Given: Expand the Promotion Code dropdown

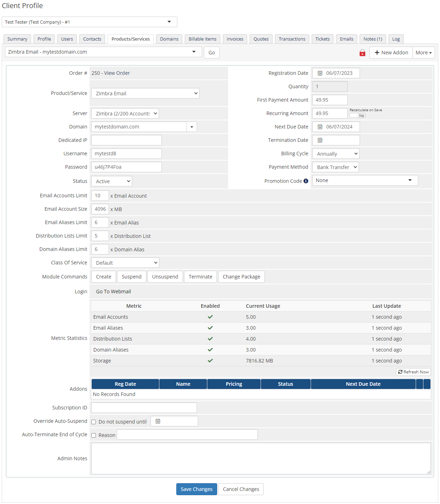Looking at the screenshot, I should point(410,180).
